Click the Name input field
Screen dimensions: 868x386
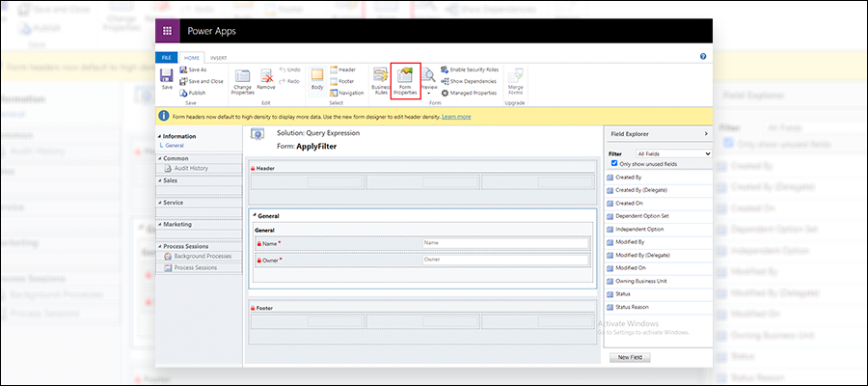click(504, 243)
